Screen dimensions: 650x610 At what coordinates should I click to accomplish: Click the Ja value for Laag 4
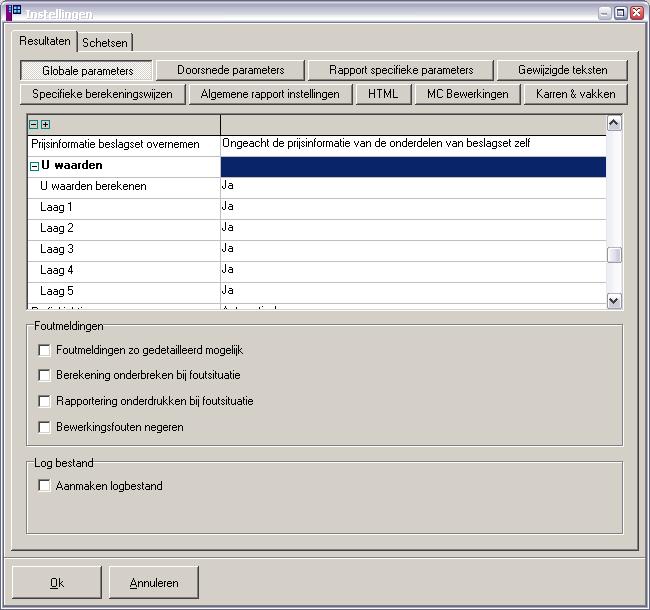413,272
